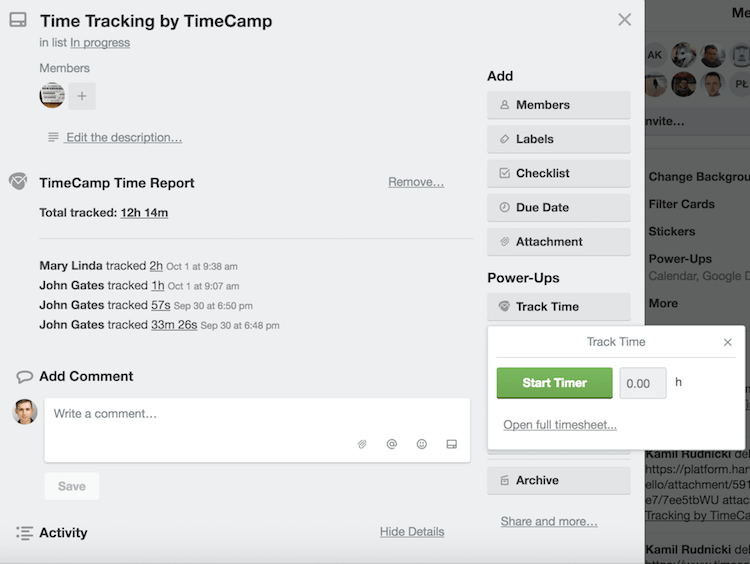Add a member with the plus icon
Screen dimensions: 750x564
pyautogui.click(x=82, y=96)
